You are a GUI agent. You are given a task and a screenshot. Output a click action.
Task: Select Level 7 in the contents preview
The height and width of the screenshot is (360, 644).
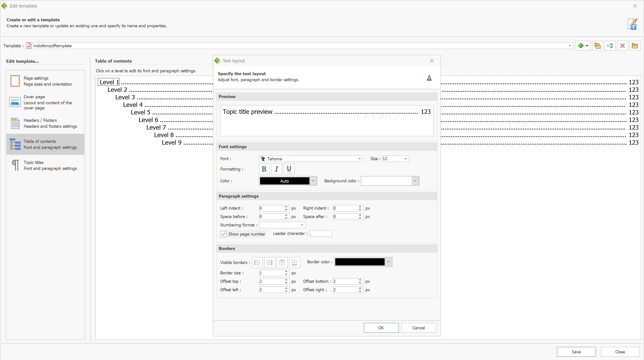[156, 128]
